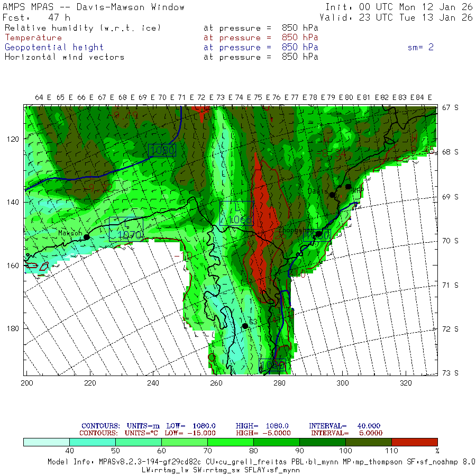Image resolution: width=476 pixels, height=476 pixels.
Task: Click the palest below-40 color bar segment
Action: pyautogui.click(x=47, y=442)
